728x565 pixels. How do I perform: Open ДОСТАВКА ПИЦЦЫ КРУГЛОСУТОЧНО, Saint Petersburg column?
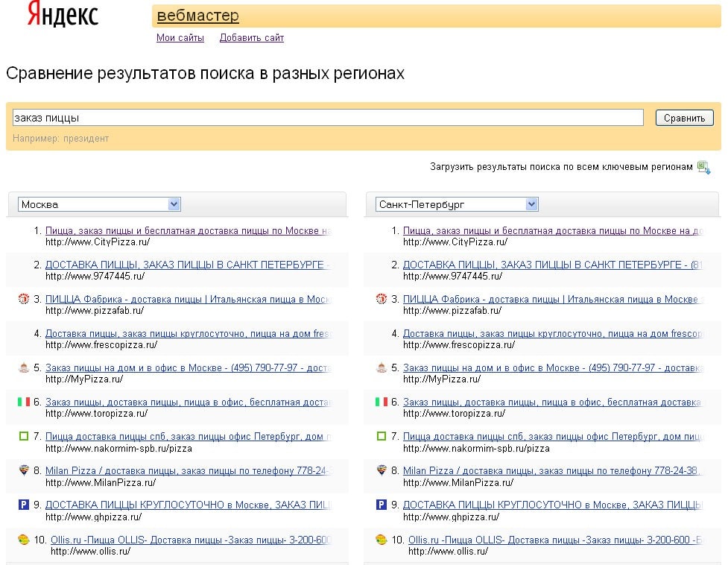click(553, 505)
